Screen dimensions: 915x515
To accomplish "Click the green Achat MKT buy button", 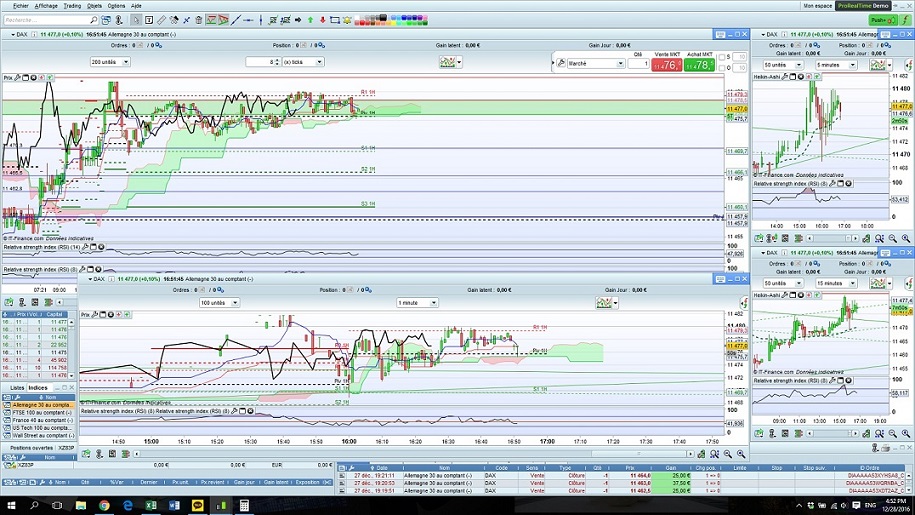I will [700, 65].
